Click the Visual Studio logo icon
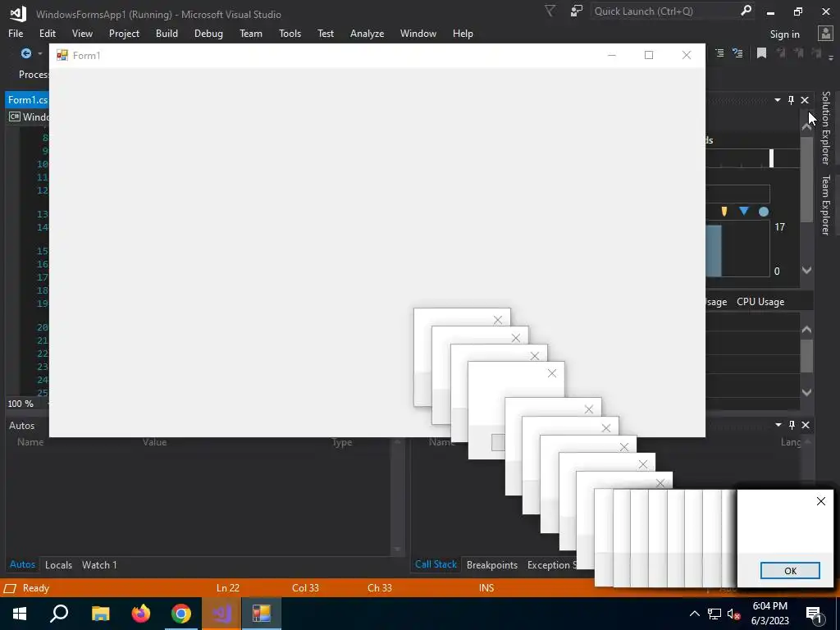Screen dimensions: 840x630 18,13
